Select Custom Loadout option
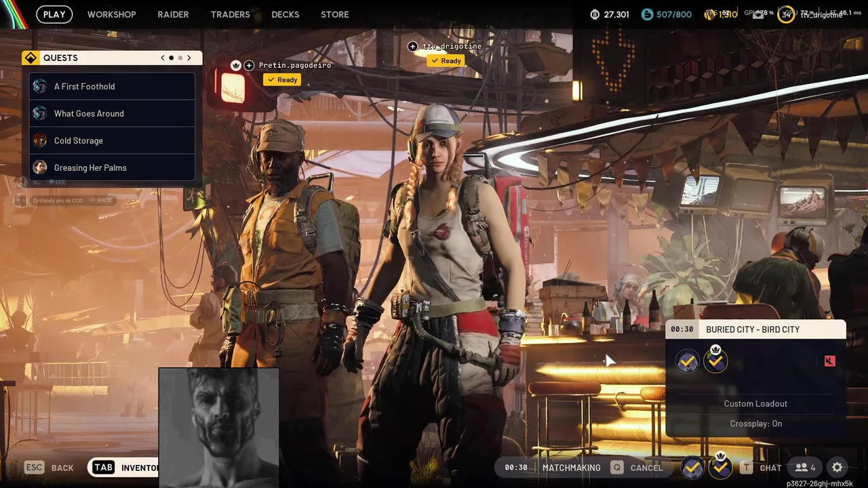 (755, 403)
